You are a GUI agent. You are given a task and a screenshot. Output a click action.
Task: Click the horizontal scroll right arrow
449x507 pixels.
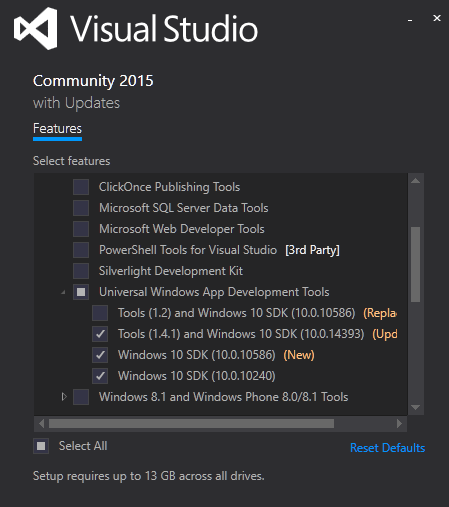pyautogui.click(x=399, y=424)
